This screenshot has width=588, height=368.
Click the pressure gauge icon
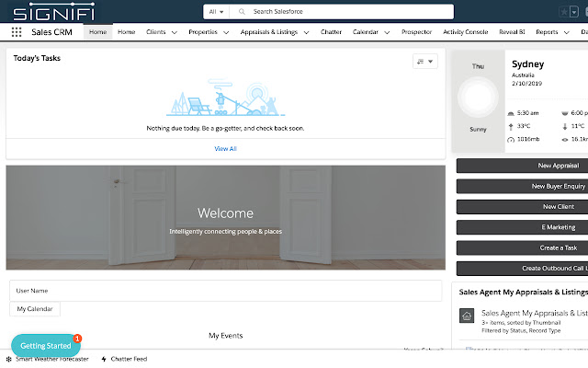click(511, 140)
